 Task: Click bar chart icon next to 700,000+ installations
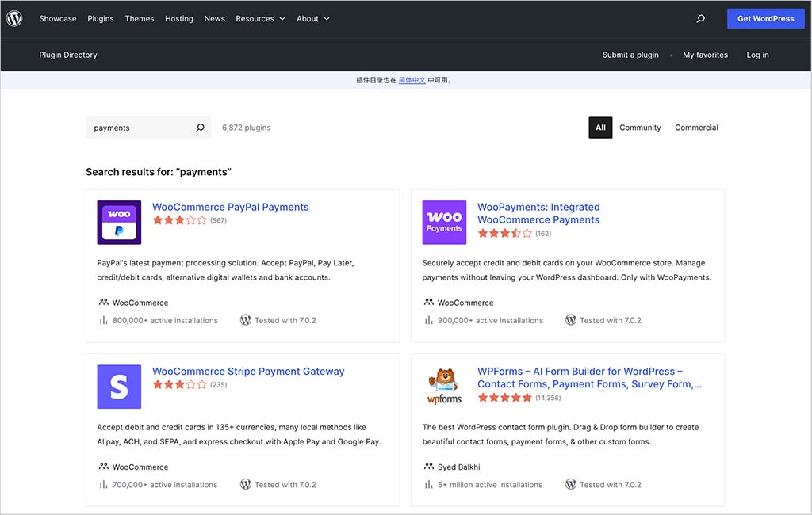104,484
